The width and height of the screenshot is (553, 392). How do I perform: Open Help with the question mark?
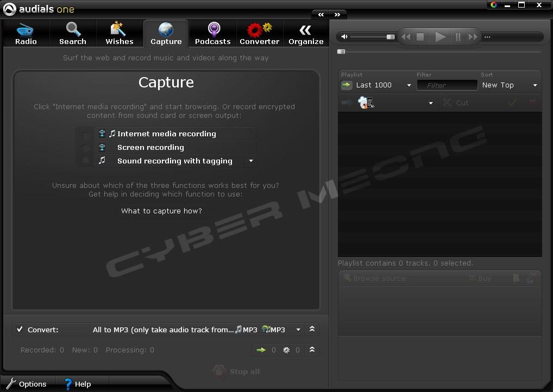point(78,383)
